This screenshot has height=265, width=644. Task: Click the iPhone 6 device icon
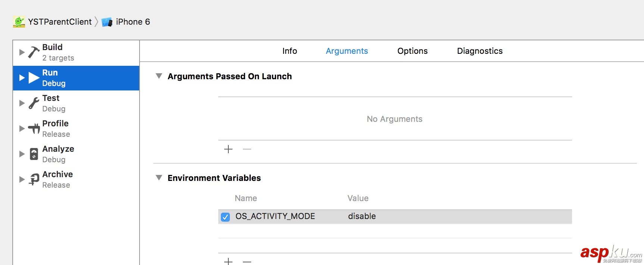(x=107, y=22)
